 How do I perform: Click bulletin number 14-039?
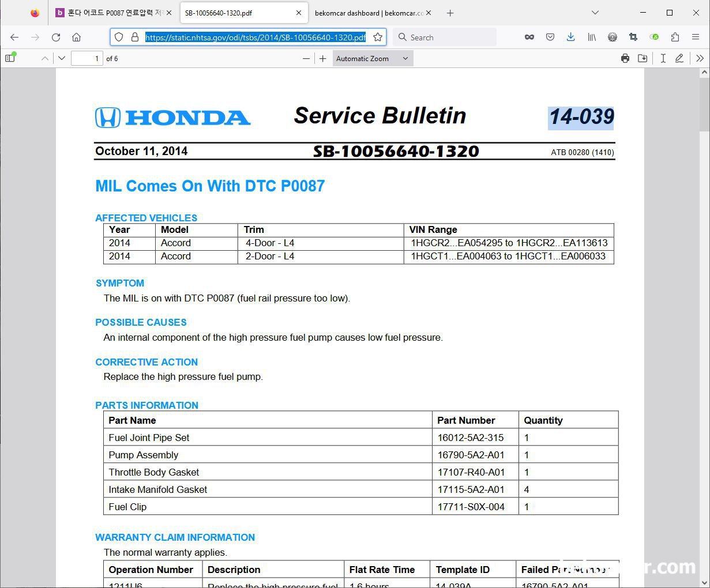[x=581, y=116]
